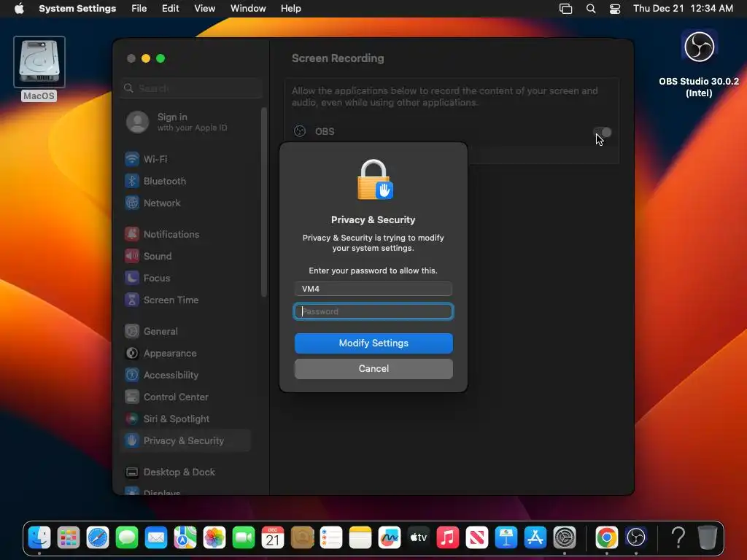747x560 pixels.
Task: Open the File menu
Action: tap(139, 9)
